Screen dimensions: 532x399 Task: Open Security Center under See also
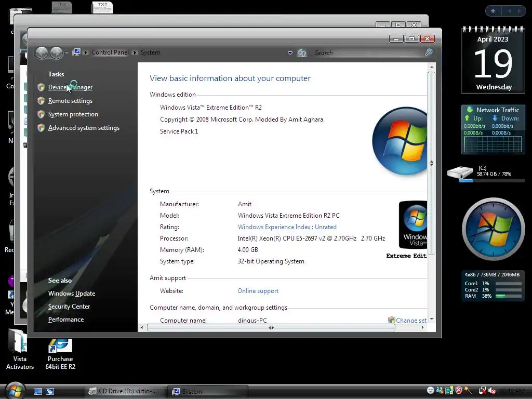tap(69, 307)
